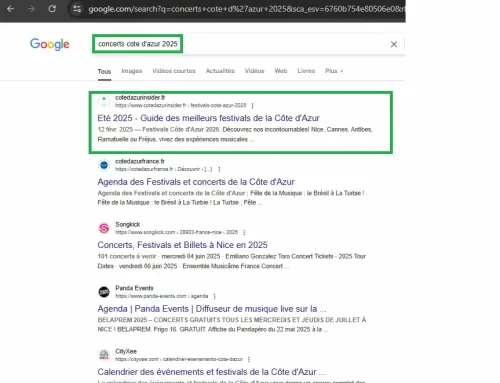Screen dimensions: 500x383
Task: Click the cotedazurinsider.fr favicon
Action: click(104, 101)
